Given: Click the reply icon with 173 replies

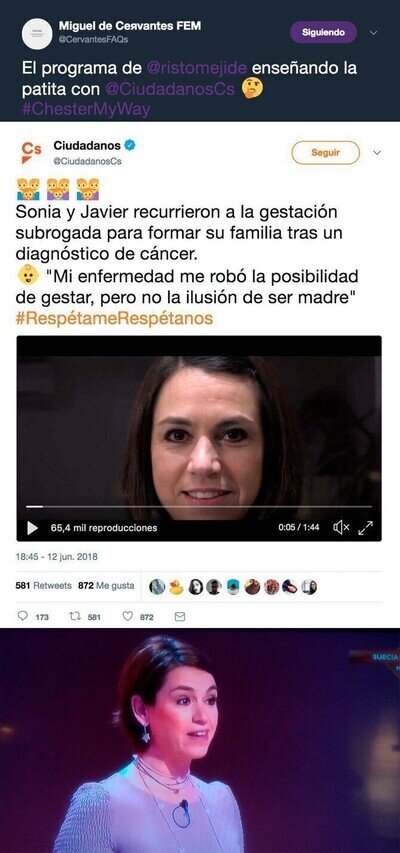Looking at the screenshot, I should [23, 616].
